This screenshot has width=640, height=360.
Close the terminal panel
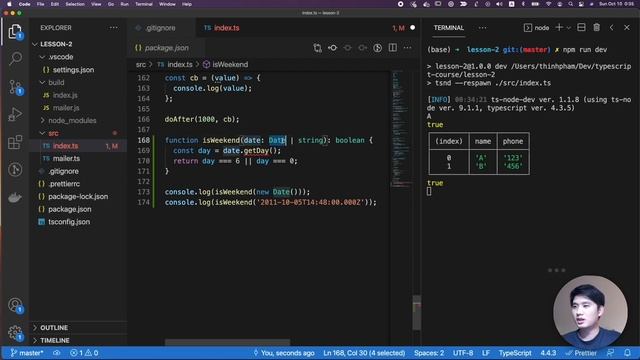tap(627, 27)
